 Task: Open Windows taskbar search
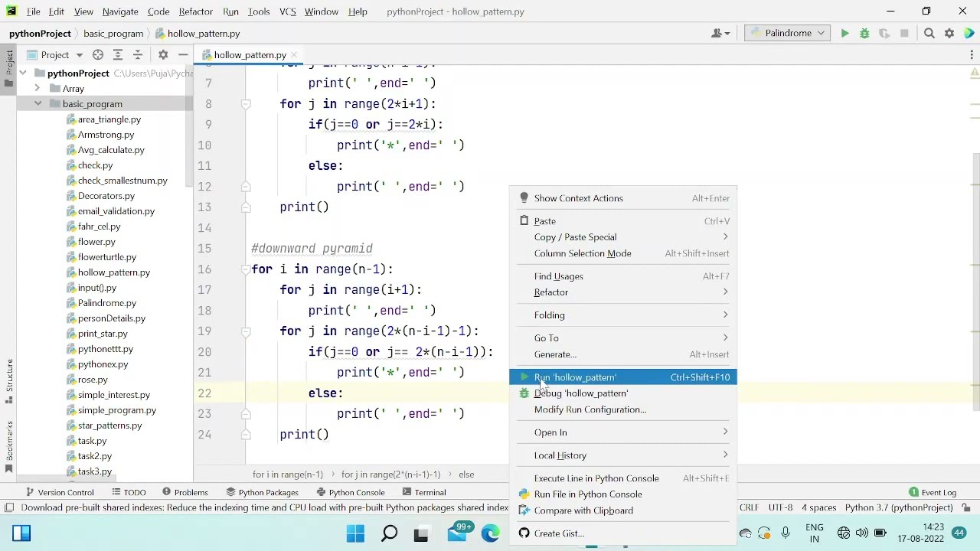click(389, 533)
